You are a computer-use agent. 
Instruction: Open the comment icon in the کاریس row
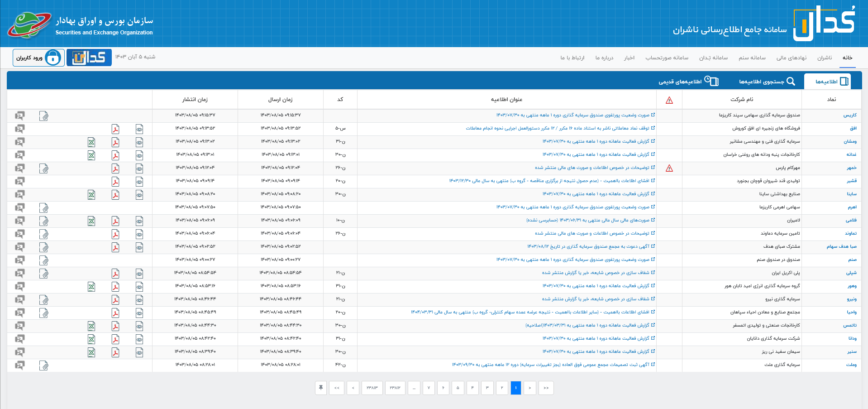19,115
